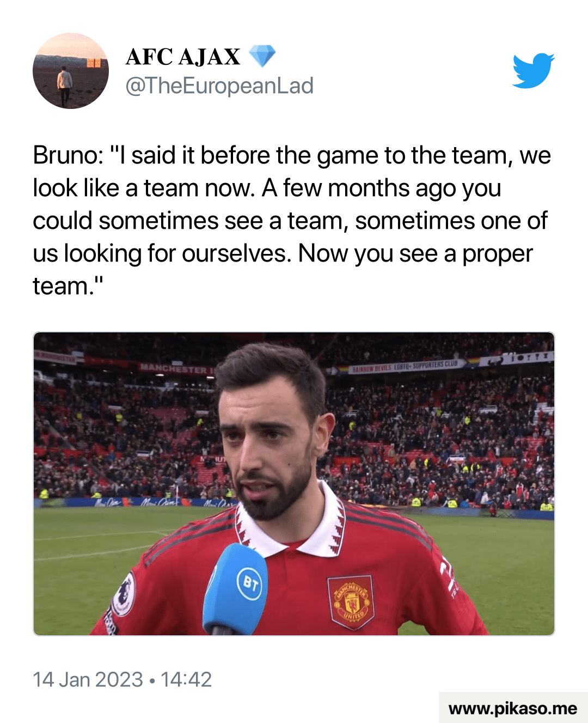Open the AFC AJAX display name

coord(183,57)
